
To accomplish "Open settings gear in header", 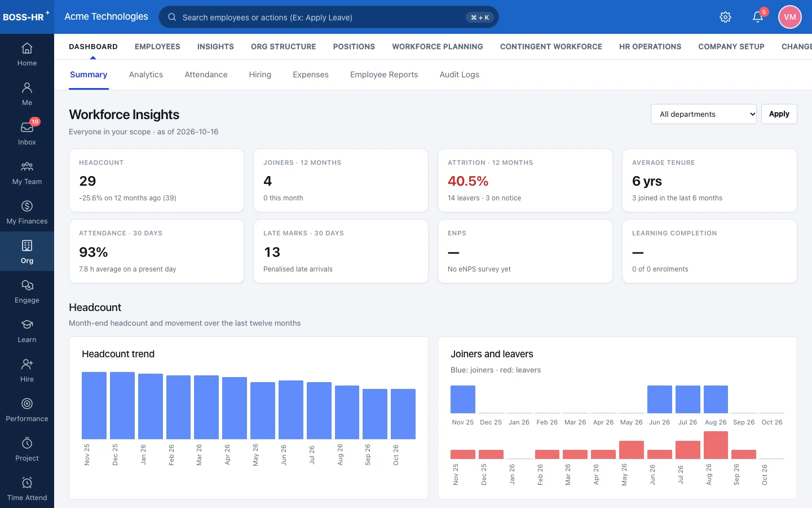I will 726,17.
